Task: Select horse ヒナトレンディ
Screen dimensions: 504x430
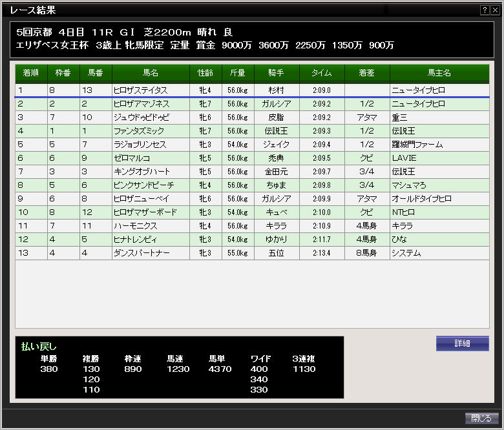Action: pos(135,240)
